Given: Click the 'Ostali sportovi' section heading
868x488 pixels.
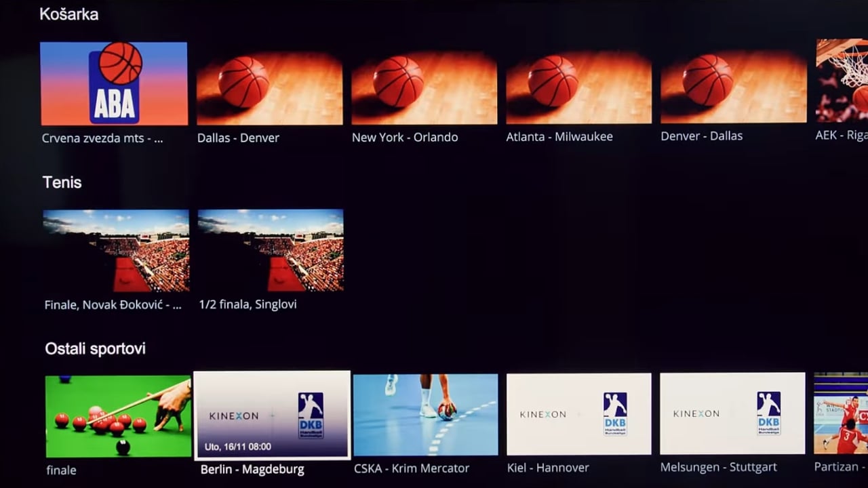Looking at the screenshot, I should [95, 349].
